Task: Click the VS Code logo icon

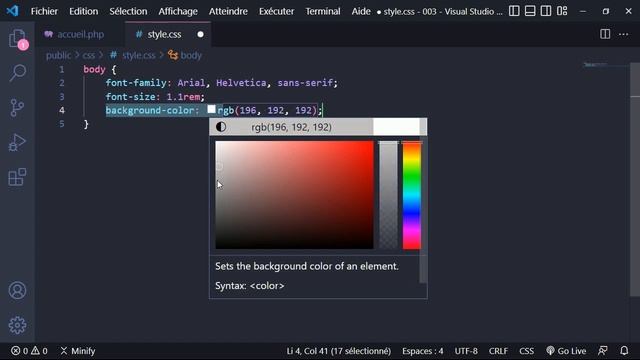Action: coord(12,11)
